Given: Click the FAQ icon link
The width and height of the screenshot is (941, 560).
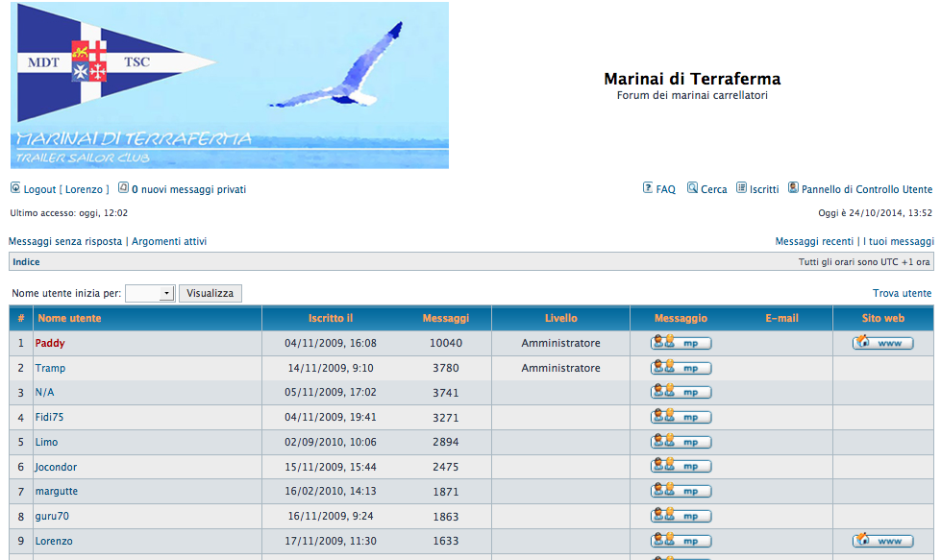Looking at the screenshot, I should pyautogui.click(x=659, y=189).
